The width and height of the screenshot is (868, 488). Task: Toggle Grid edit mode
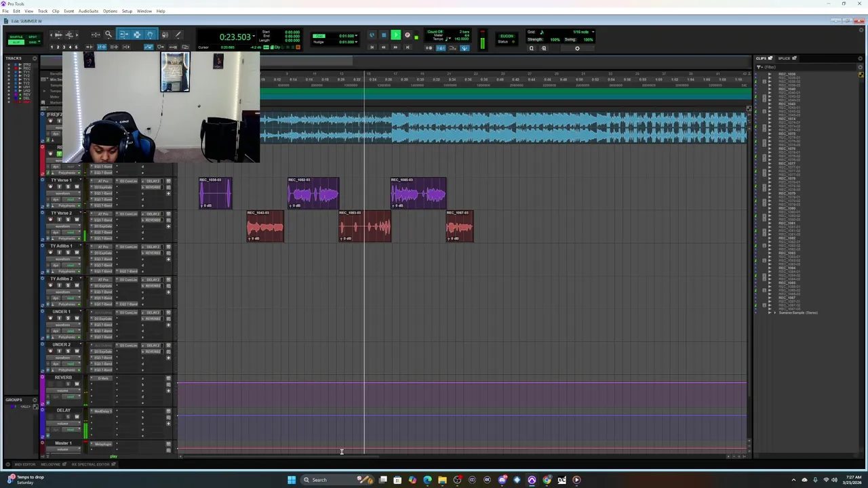coord(33,42)
